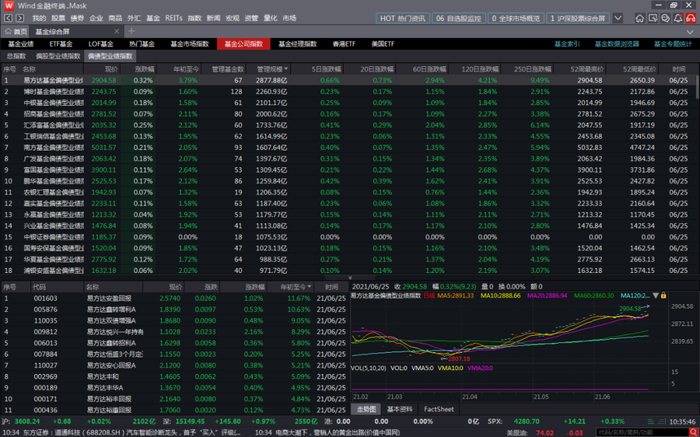Select fund row 易方达安盈回报
Viewport: 700px width, 437px height.
pos(109,298)
